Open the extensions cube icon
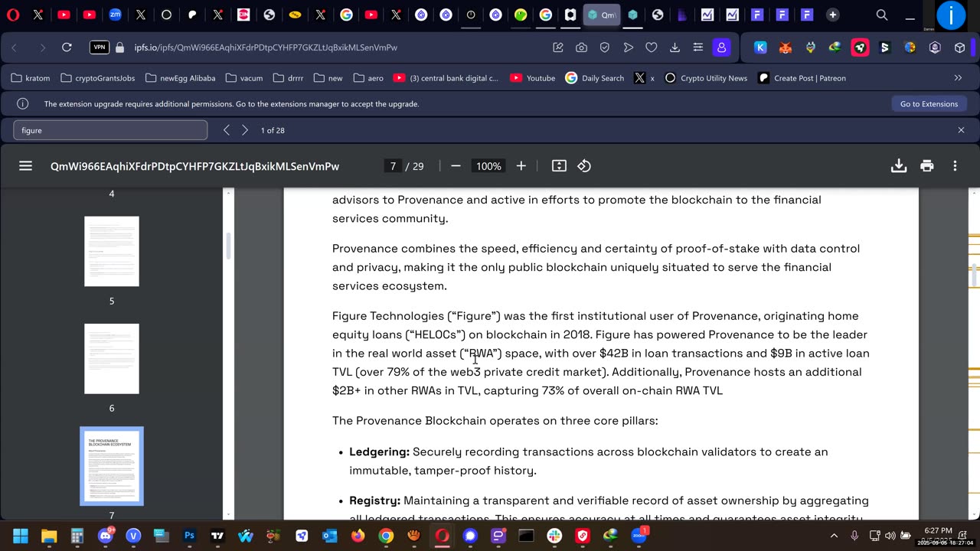The image size is (980, 551). [x=959, y=47]
